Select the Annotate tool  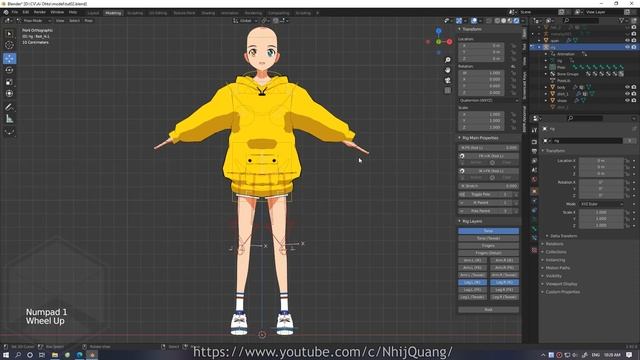(x=9, y=107)
